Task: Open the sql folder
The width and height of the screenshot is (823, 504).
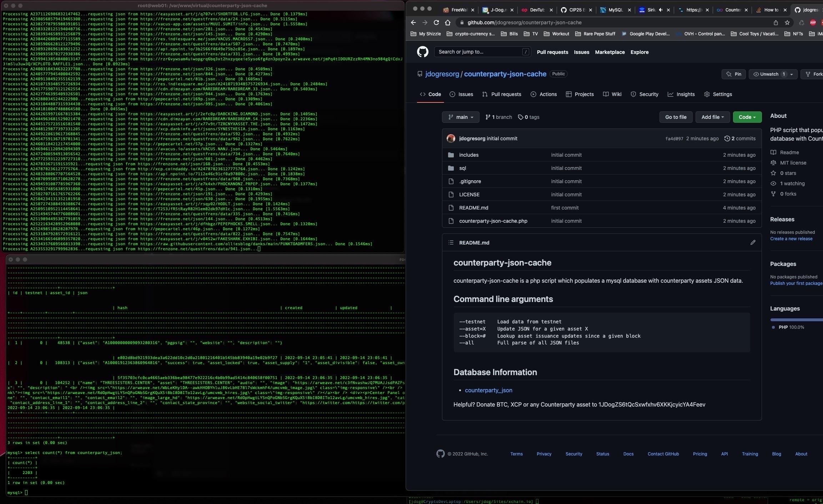Action: (x=462, y=168)
